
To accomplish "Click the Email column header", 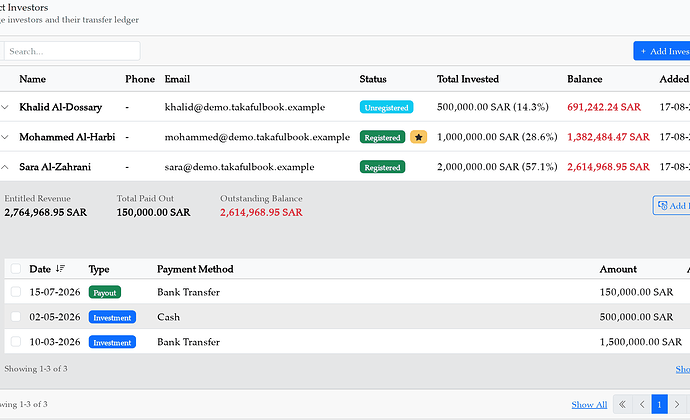I will tap(177, 79).
